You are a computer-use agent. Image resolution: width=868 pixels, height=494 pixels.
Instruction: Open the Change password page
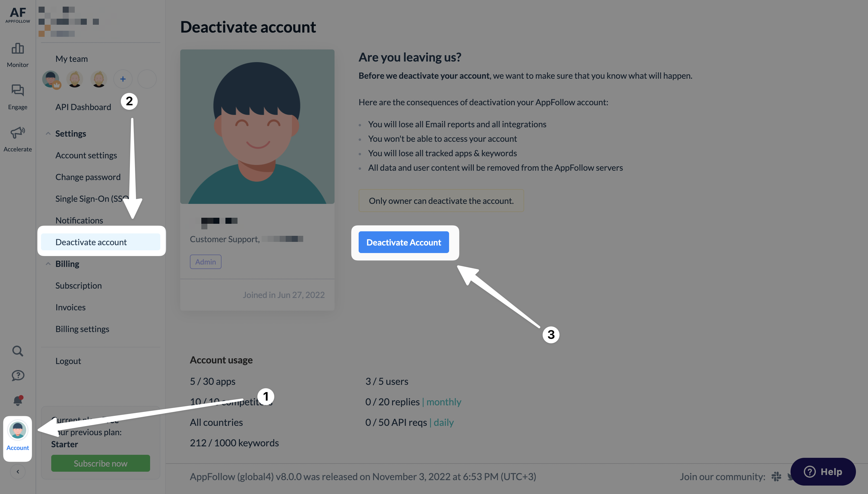88,177
